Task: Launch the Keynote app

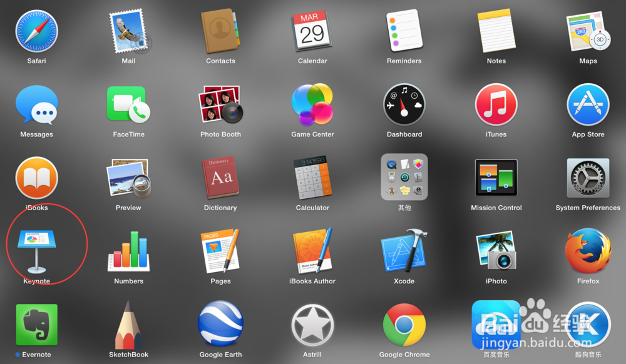Action: tap(37, 251)
